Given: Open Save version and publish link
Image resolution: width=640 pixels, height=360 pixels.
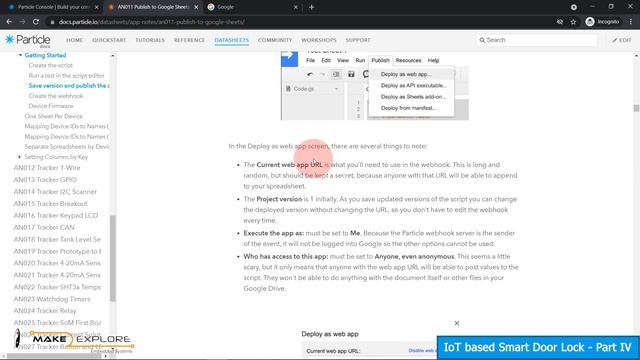Looking at the screenshot, I should (x=69, y=86).
